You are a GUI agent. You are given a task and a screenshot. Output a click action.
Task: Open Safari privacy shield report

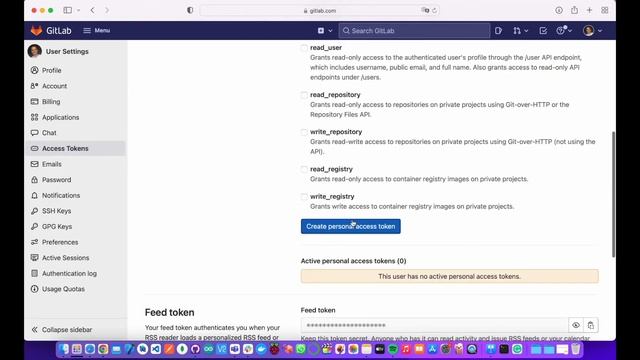(190, 10)
